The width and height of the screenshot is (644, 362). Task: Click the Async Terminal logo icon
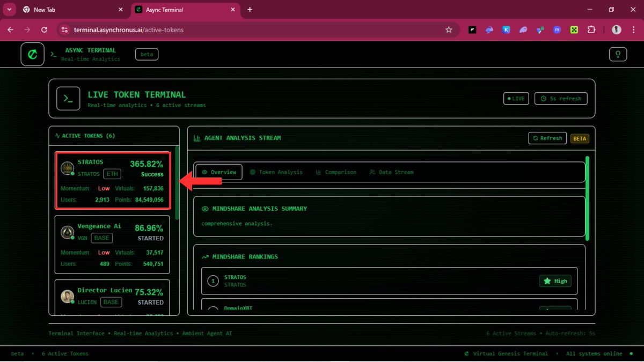click(32, 54)
